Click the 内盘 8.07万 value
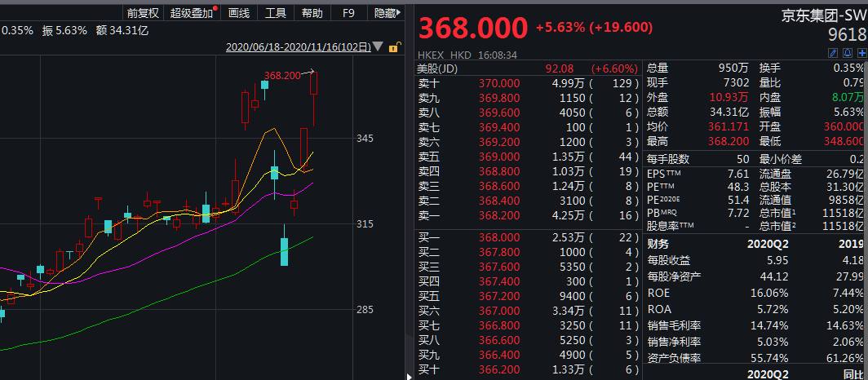 tap(847, 98)
